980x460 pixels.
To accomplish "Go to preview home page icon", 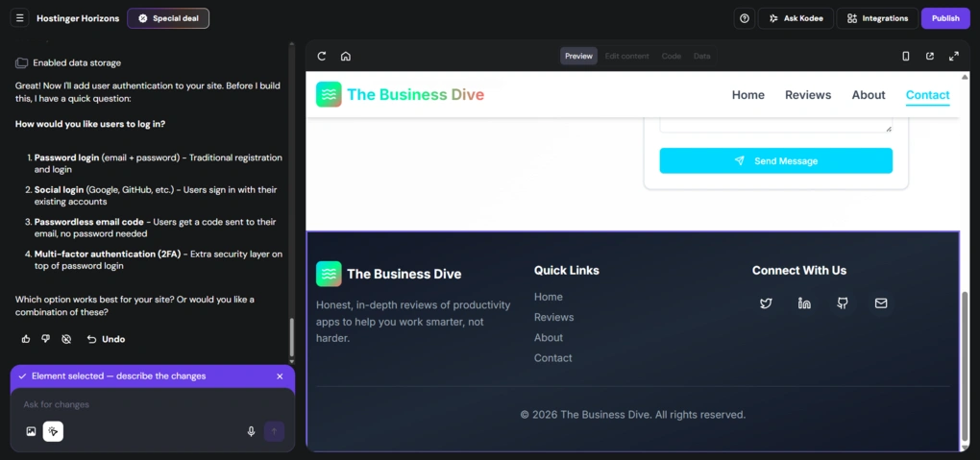I will (346, 57).
